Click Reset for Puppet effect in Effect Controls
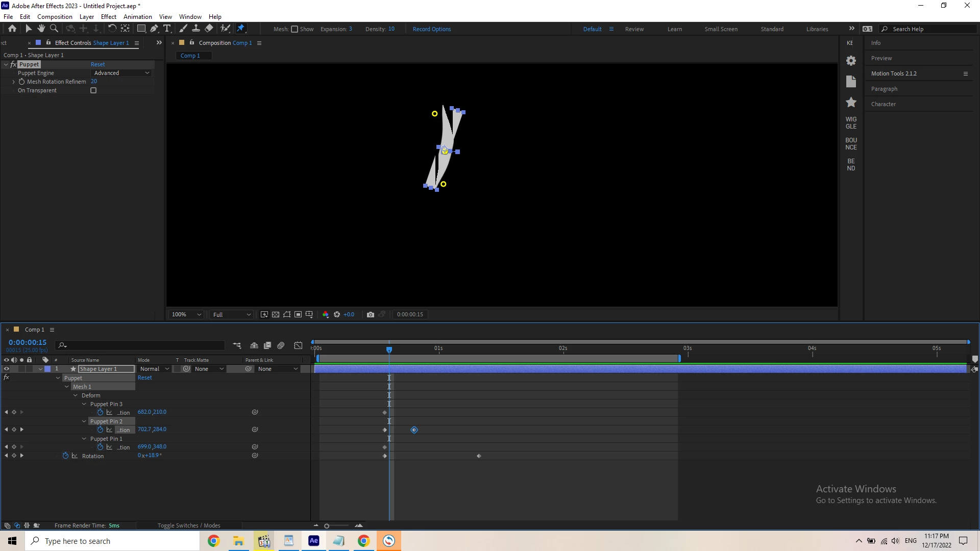Screen dimensions: 980x551 (x=97, y=64)
